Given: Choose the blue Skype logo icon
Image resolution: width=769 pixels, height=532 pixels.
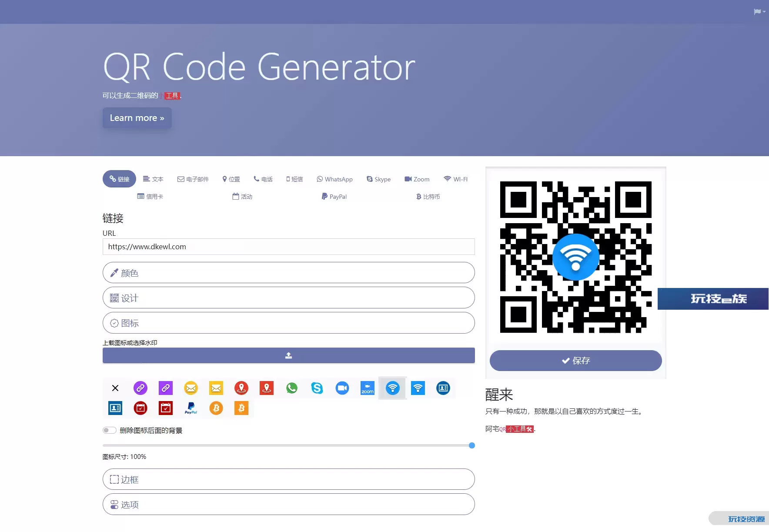Looking at the screenshot, I should (317, 388).
